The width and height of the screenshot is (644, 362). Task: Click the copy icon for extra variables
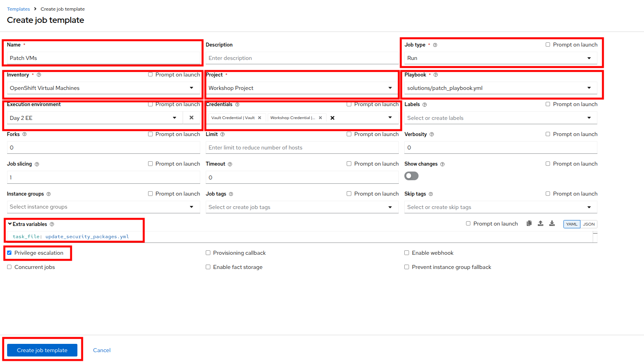[529, 224]
